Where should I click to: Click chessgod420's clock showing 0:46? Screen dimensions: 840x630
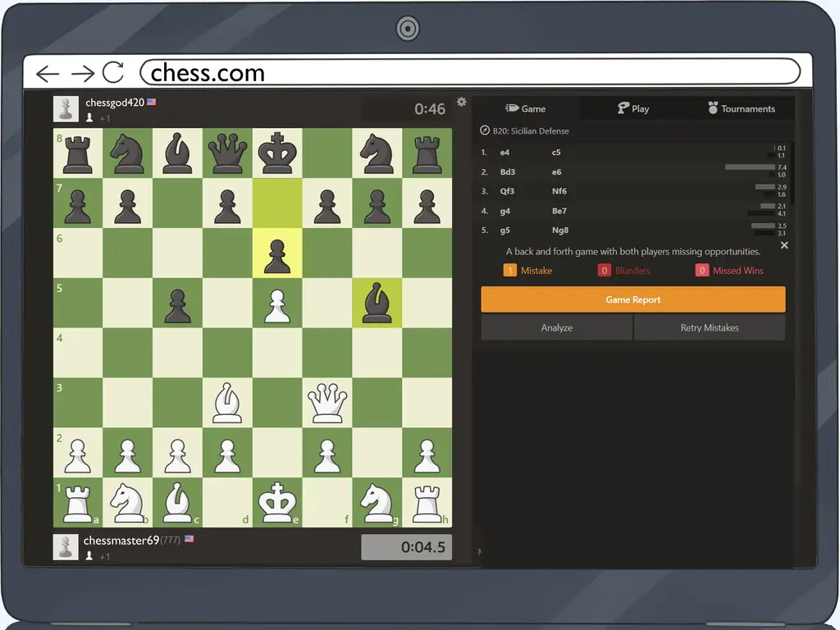pos(407,109)
